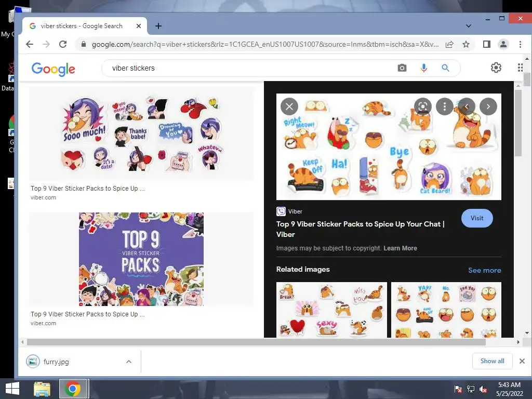Click the taskbar clock 5:43 AM
Screen dimensions: 532x399
509,385
